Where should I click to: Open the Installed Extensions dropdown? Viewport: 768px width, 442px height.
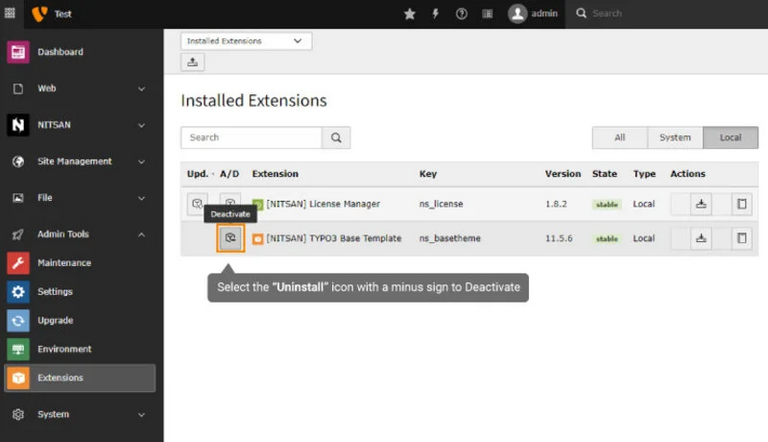[246, 41]
